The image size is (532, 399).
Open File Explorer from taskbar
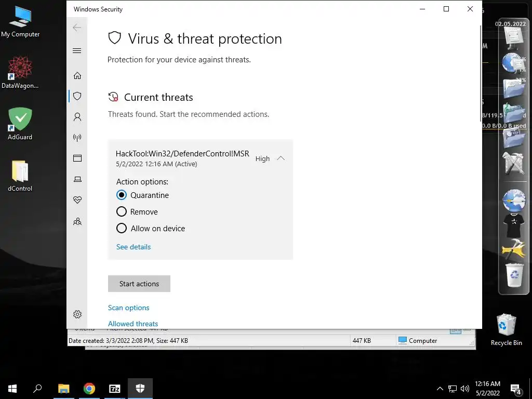coord(63,389)
